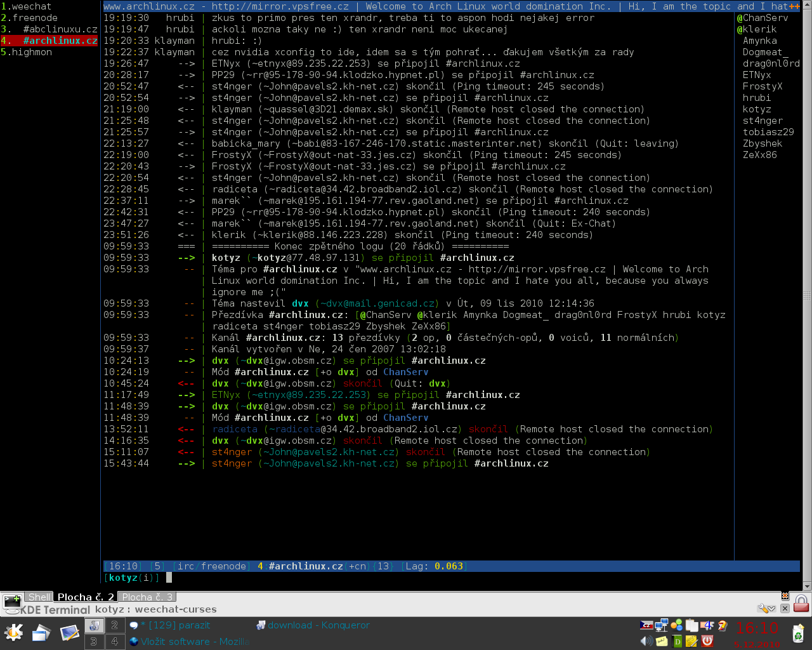The height and width of the screenshot is (650, 812).
Task: Close the terminal tab with X button
Action: (785, 608)
